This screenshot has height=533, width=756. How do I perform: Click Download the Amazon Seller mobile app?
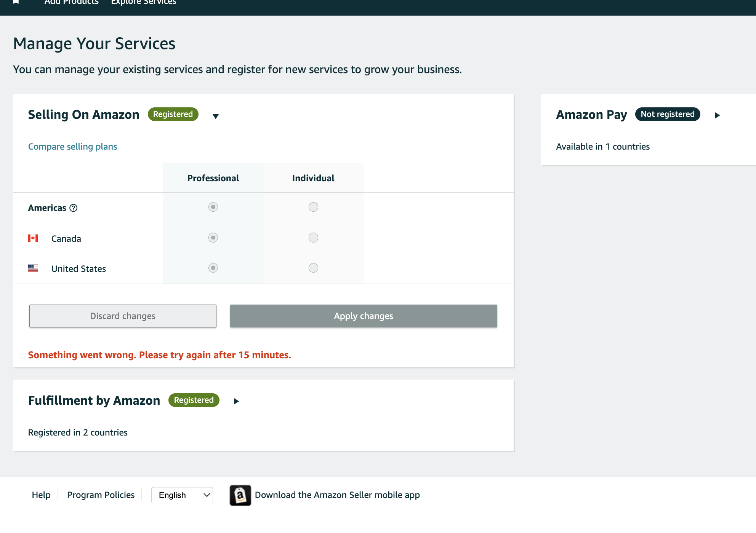click(x=337, y=495)
